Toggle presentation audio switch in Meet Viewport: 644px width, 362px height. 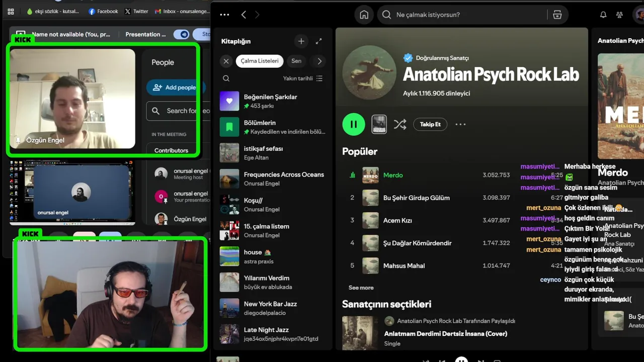181,34
